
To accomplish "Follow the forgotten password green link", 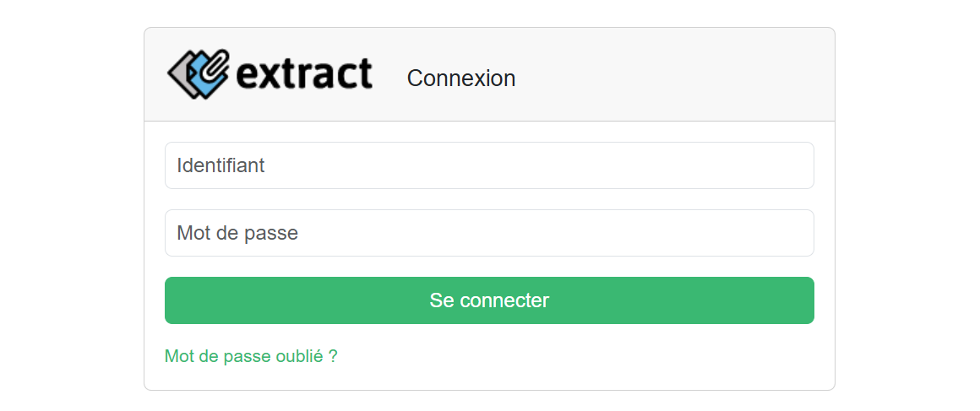I will coord(251,357).
